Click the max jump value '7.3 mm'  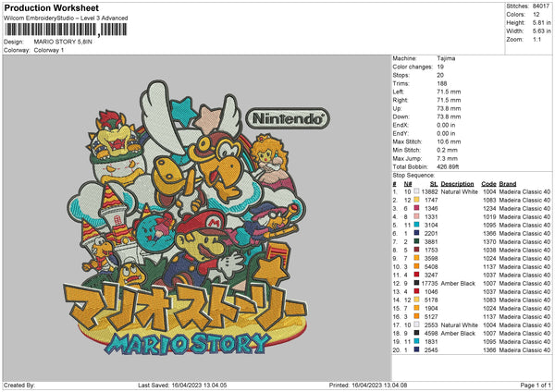(447, 158)
